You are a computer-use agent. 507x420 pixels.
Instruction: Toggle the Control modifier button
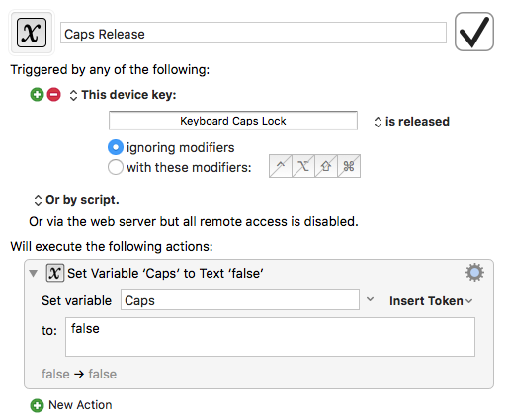click(x=281, y=166)
